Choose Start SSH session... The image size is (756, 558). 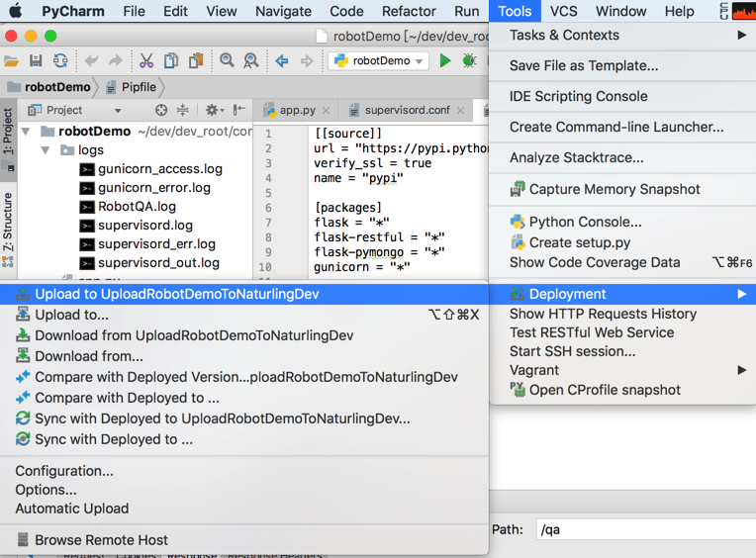pyautogui.click(x=622, y=351)
